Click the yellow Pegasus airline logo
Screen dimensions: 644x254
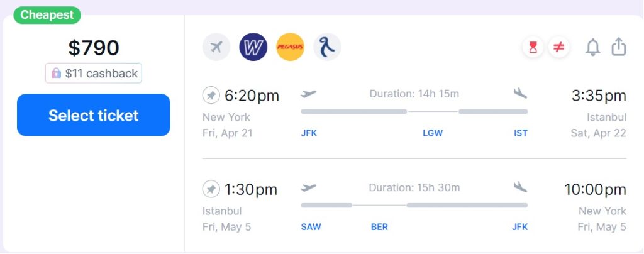[290, 47]
